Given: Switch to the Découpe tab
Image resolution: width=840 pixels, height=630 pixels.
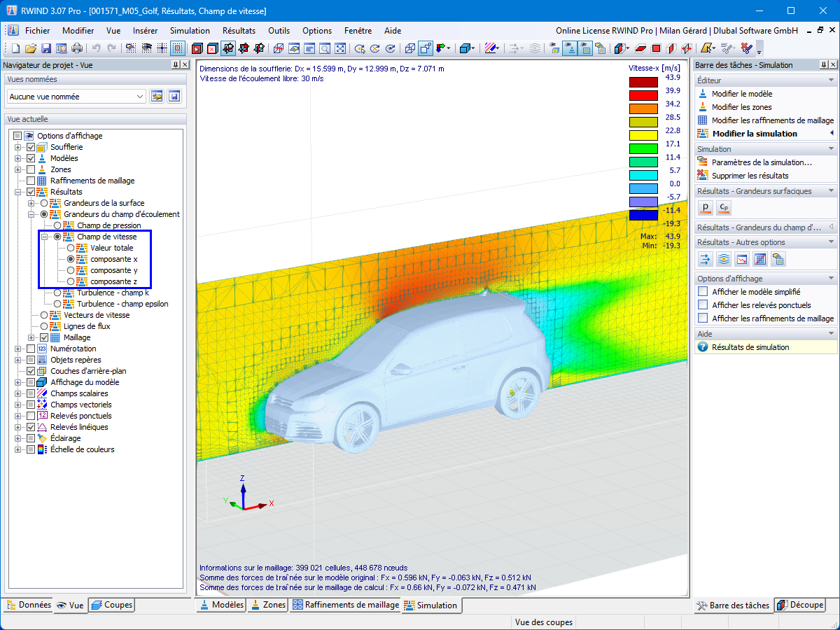Looking at the screenshot, I should click(799, 605).
